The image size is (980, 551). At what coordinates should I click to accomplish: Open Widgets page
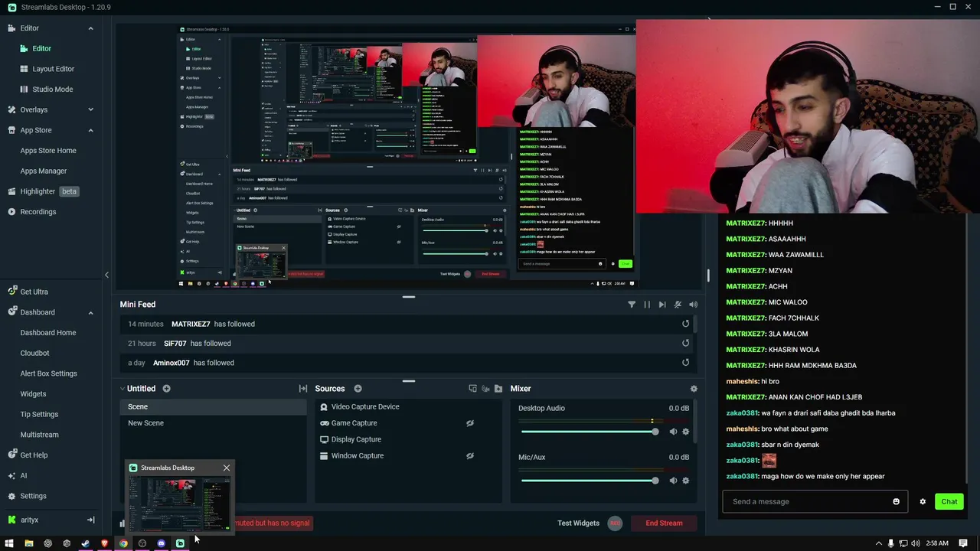pyautogui.click(x=33, y=393)
